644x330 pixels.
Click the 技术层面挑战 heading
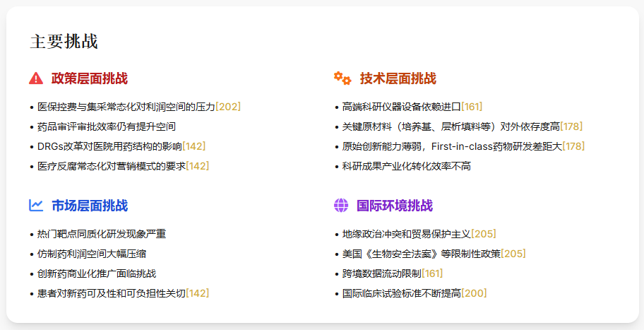click(x=398, y=78)
